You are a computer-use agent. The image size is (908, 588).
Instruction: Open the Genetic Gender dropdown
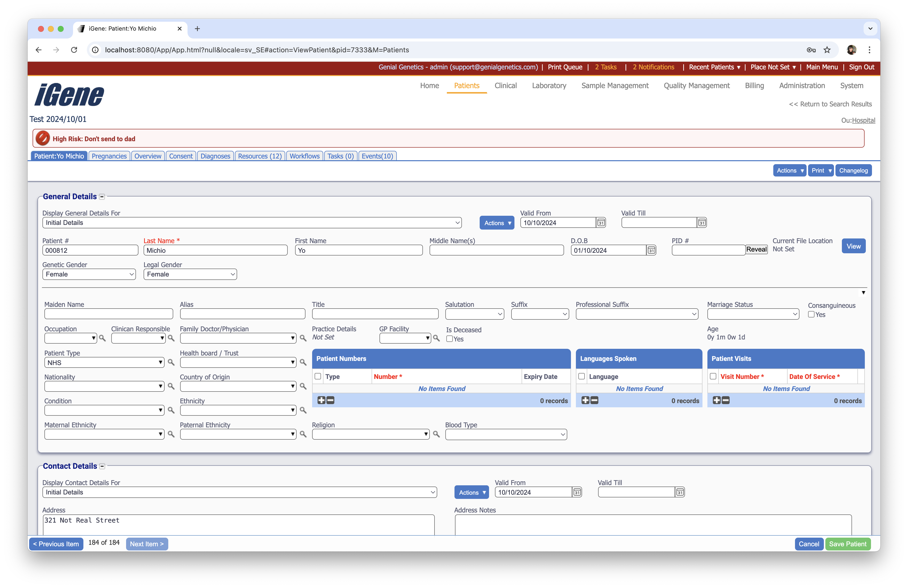[x=89, y=274]
